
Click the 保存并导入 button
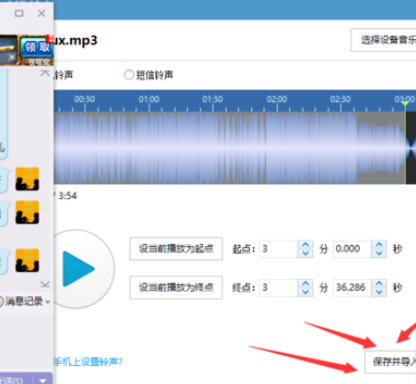click(390, 362)
